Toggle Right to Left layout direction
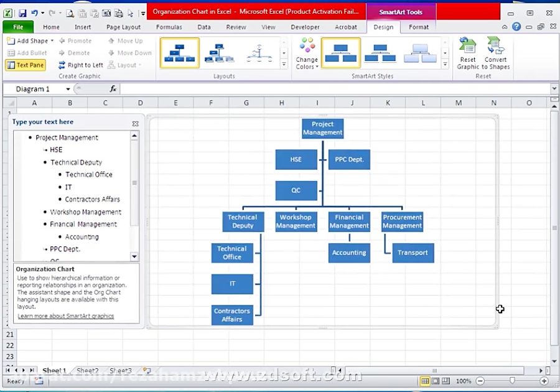 click(81, 65)
